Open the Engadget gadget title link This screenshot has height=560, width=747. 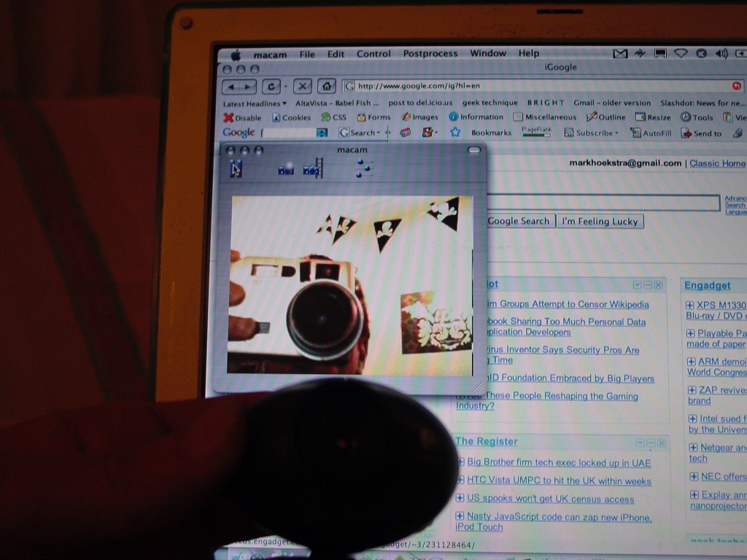[x=707, y=285]
